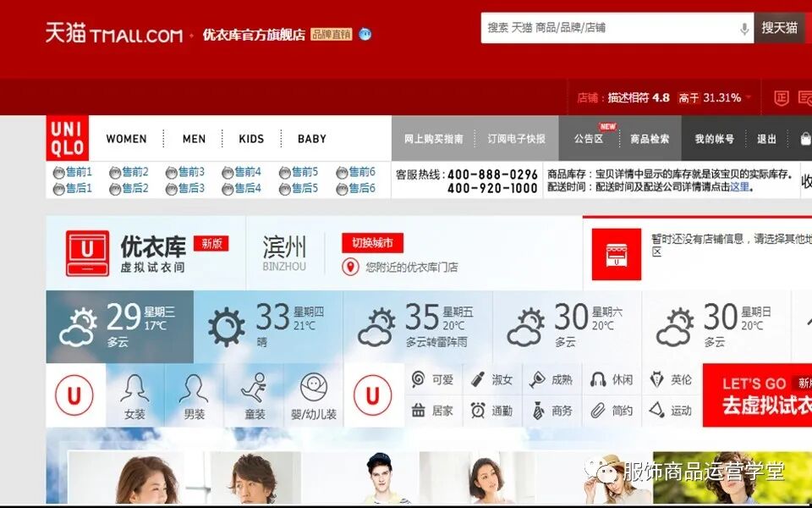Screen dimensions: 812x508
Task: Select 男装 men's clothing icon
Action: coord(195,395)
